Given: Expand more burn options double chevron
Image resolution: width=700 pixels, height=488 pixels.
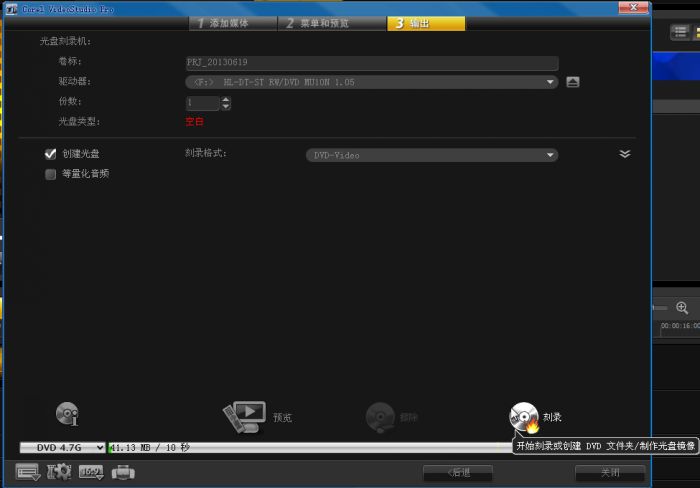Looking at the screenshot, I should tap(625, 154).
